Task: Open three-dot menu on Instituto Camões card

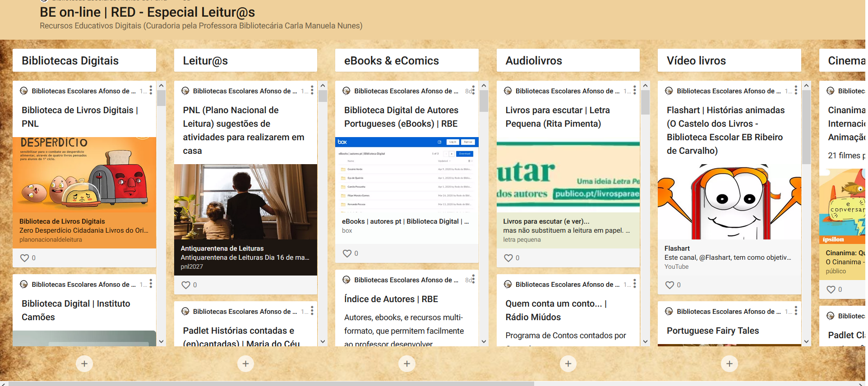Action: coord(151,284)
